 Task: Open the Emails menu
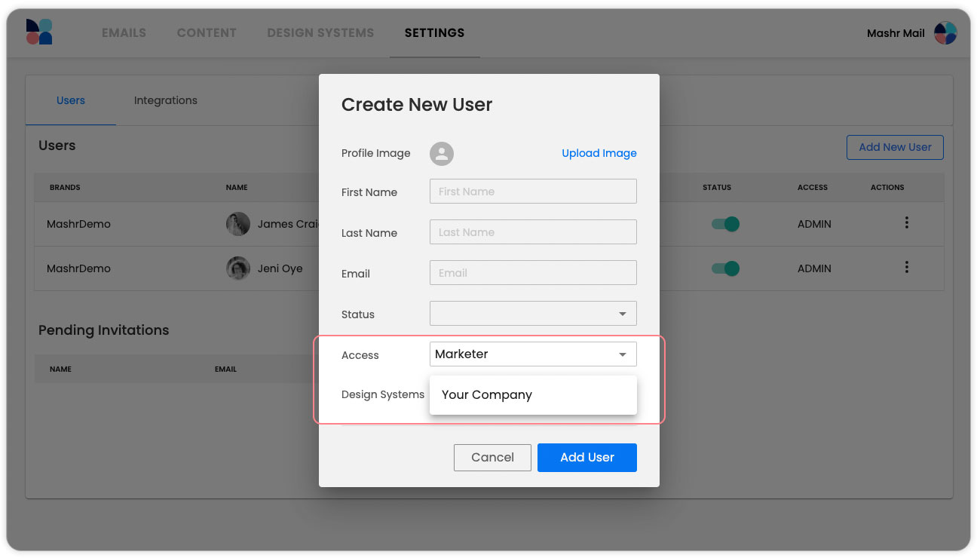pyautogui.click(x=124, y=33)
